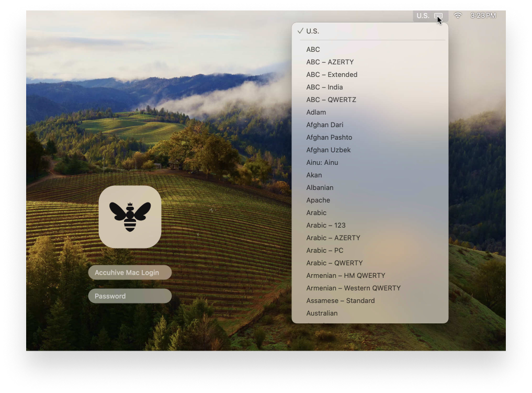Select ABC – AZERTY layout
Viewport: 532px width, 393px height.
coord(330,62)
